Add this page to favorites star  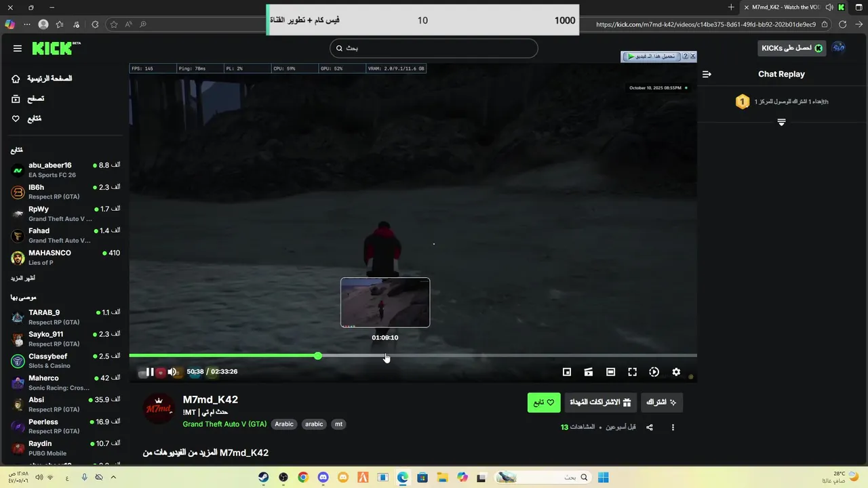coord(113,24)
